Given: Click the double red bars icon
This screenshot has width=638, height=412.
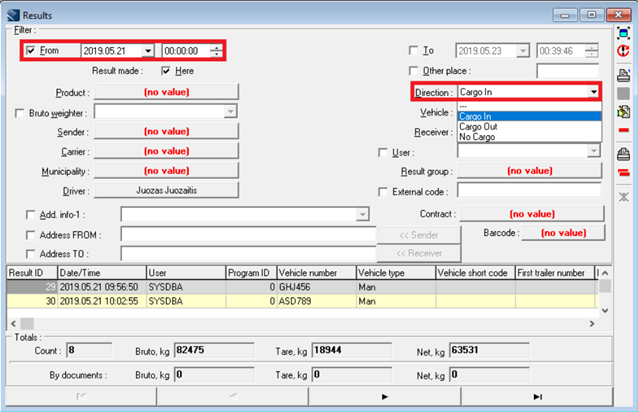Looking at the screenshot, I should point(623,173).
